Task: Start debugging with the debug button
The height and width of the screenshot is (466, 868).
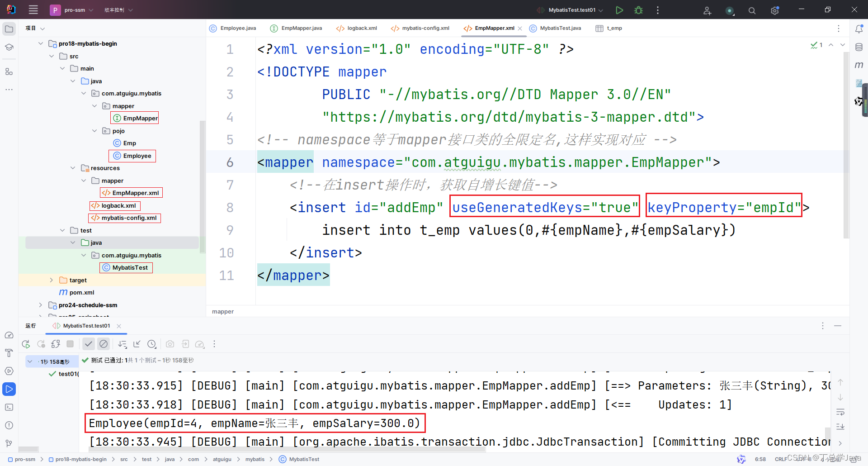Action: pyautogui.click(x=638, y=10)
